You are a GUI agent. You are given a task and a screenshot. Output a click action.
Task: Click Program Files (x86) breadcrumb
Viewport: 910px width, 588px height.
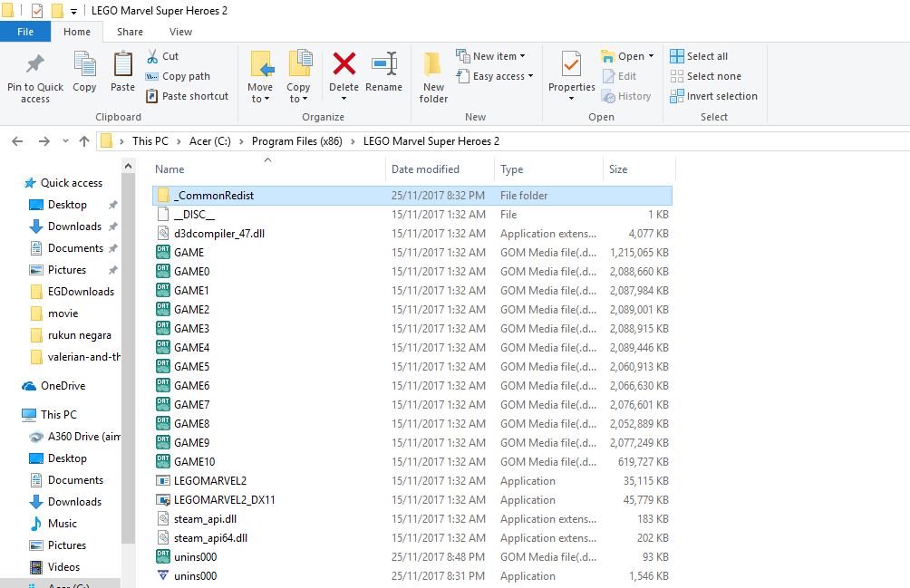pos(297,141)
